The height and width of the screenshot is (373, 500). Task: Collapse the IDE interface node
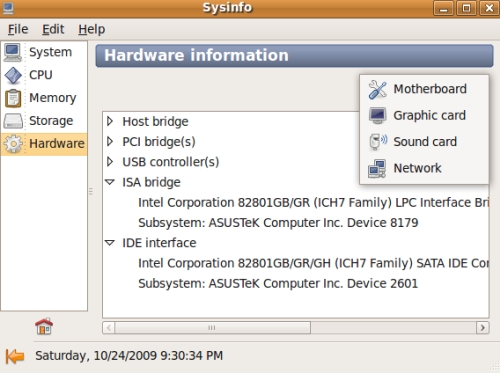click(110, 243)
